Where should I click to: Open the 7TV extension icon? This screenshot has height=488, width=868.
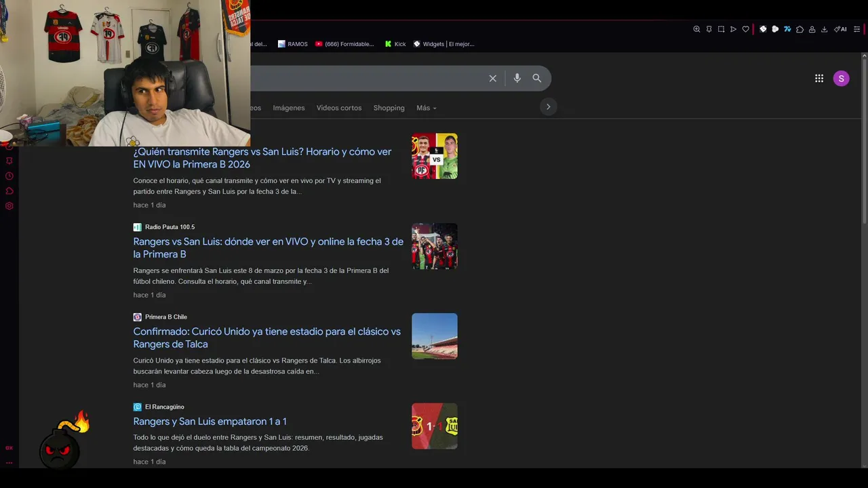(x=787, y=29)
